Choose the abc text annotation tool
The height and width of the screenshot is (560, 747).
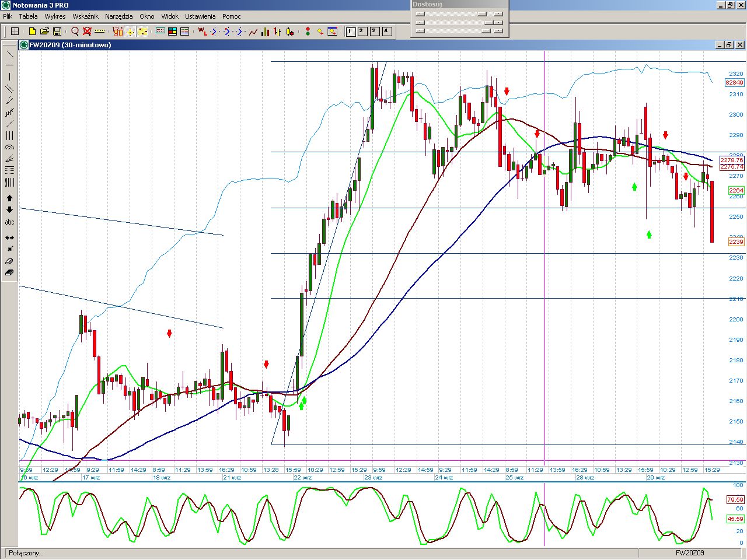tap(9, 222)
